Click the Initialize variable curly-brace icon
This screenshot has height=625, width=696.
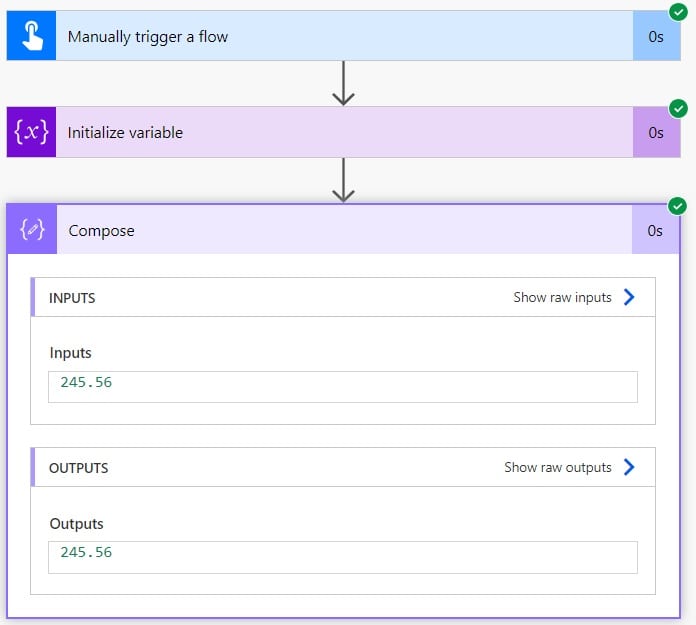31,132
